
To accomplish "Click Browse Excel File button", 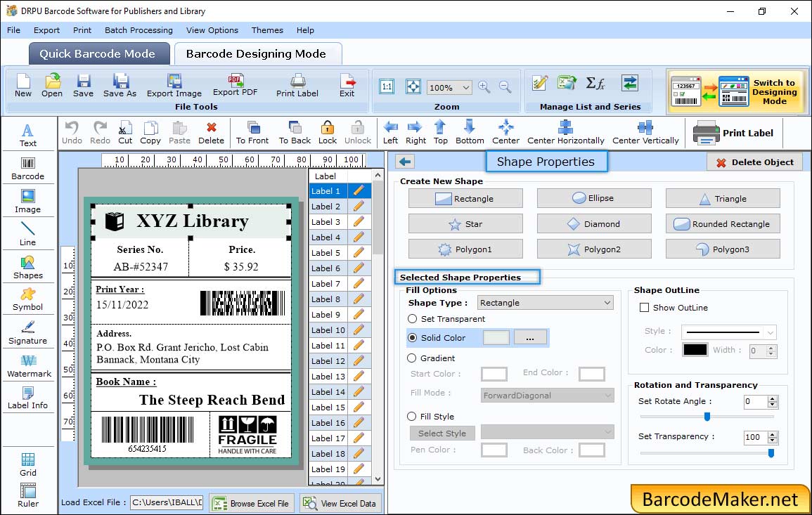I will click(252, 503).
